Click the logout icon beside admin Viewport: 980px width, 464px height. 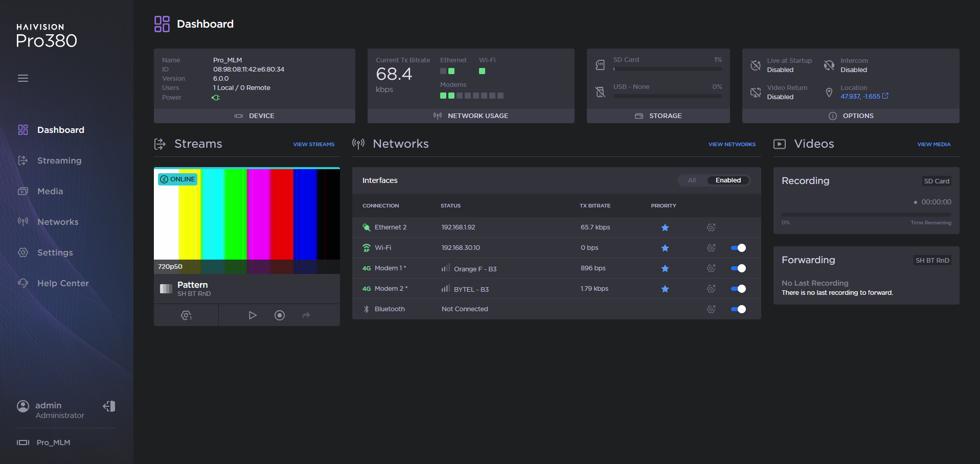tap(109, 406)
